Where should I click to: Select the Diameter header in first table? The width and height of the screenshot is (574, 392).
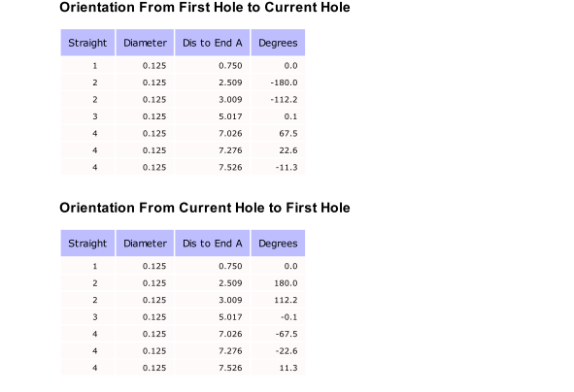145,43
